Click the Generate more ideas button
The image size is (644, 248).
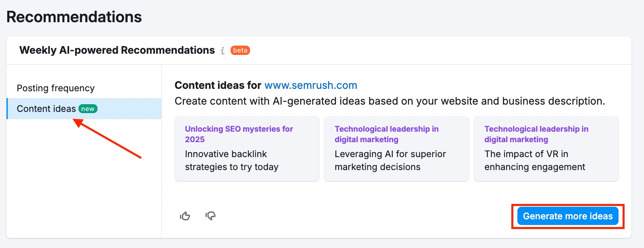click(x=568, y=216)
